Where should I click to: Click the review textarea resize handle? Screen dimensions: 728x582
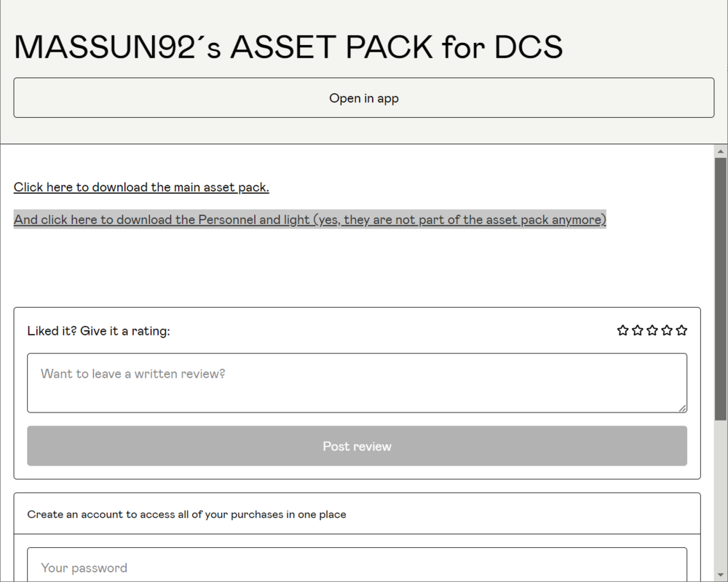click(683, 408)
